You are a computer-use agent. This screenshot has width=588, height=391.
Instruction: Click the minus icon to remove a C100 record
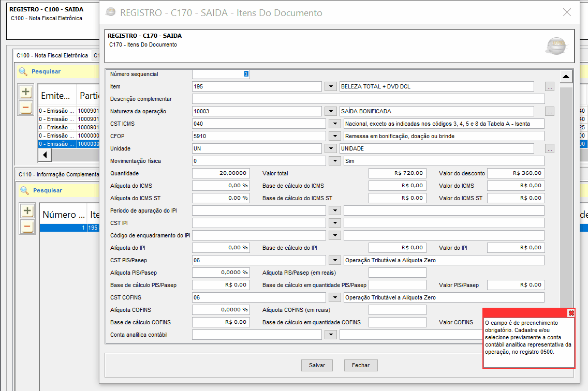coord(26,108)
